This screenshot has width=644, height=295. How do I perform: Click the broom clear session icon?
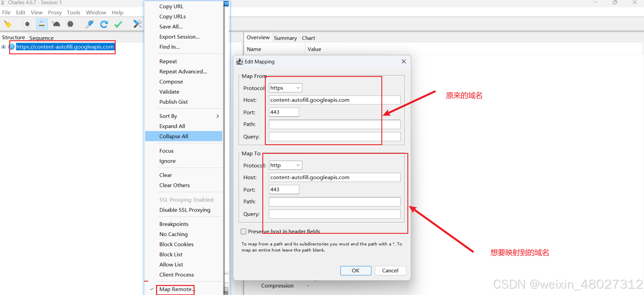[x=8, y=24]
